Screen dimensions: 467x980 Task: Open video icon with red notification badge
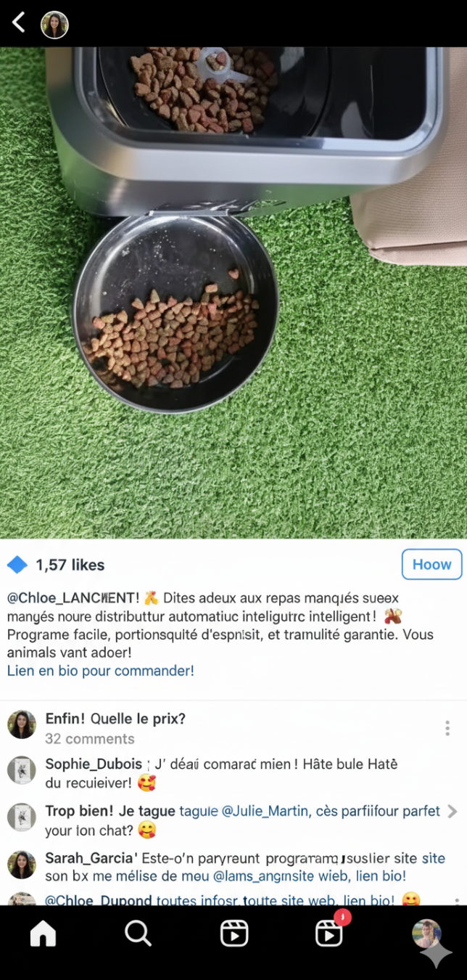point(331,931)
